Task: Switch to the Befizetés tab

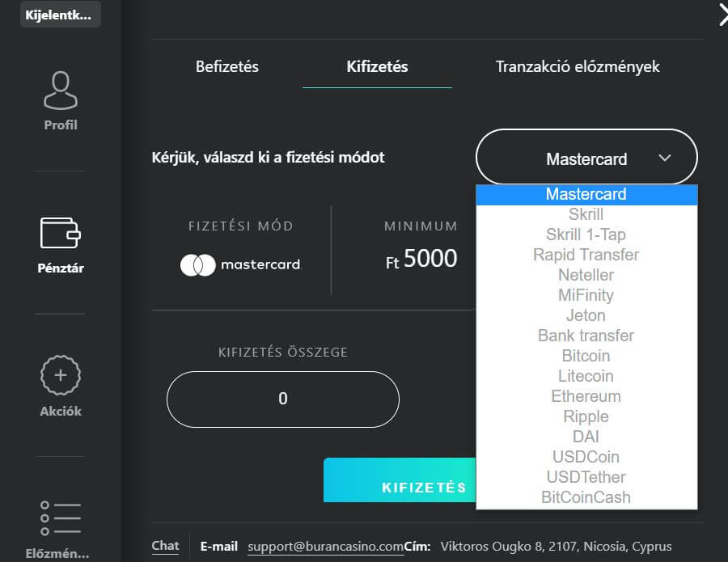Action: click(227, 67)
